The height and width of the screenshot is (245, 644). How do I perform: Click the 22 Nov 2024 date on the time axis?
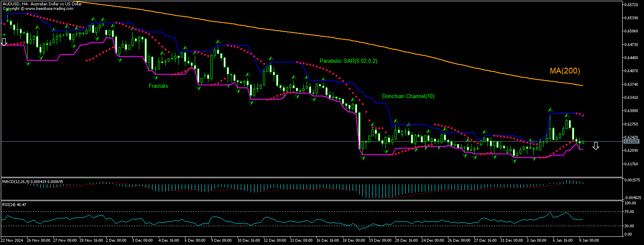[12, 240]
